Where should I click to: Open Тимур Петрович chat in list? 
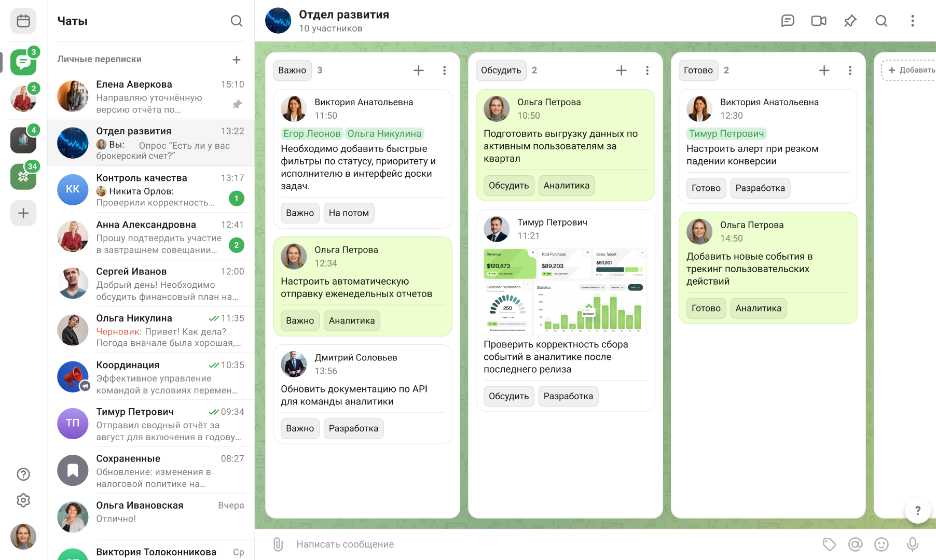(150, 424)
